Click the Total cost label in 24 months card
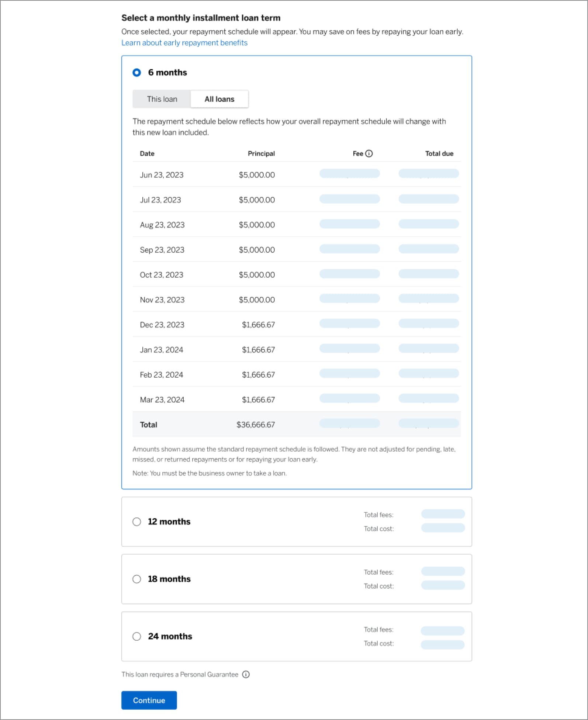The height and width of the screenshot is (720, 588). click(378, 643)
